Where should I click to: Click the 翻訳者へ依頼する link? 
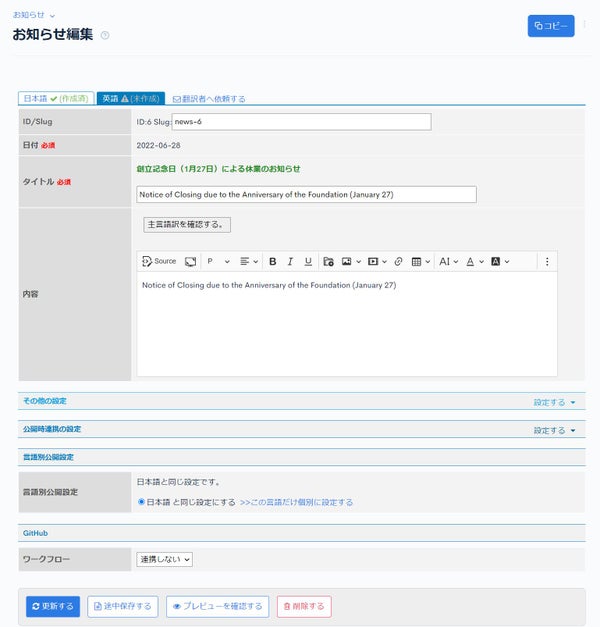209,99
